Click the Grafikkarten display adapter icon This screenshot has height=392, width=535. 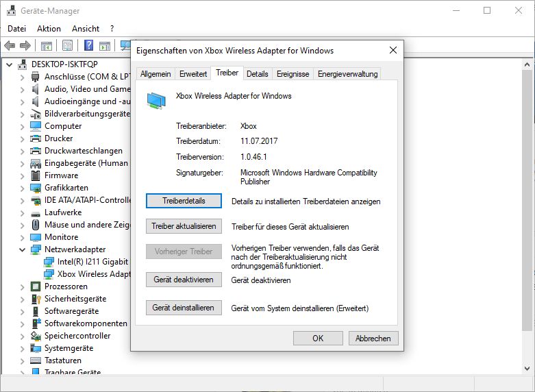pyautogui.click(x=36, y=188)
